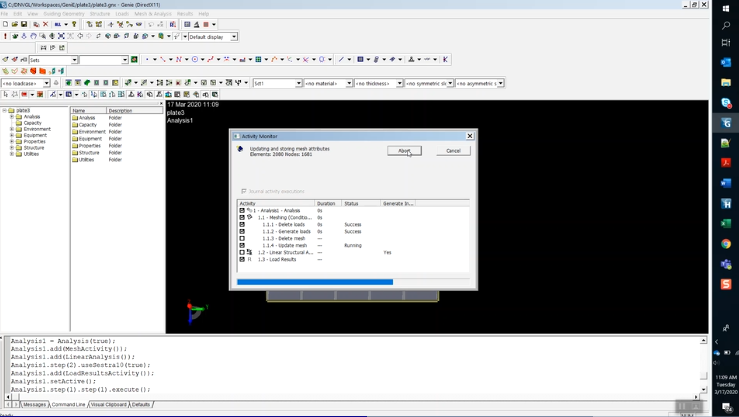Open the File menu
Viewport: 739px width, 417px height.
pos(4,14)
